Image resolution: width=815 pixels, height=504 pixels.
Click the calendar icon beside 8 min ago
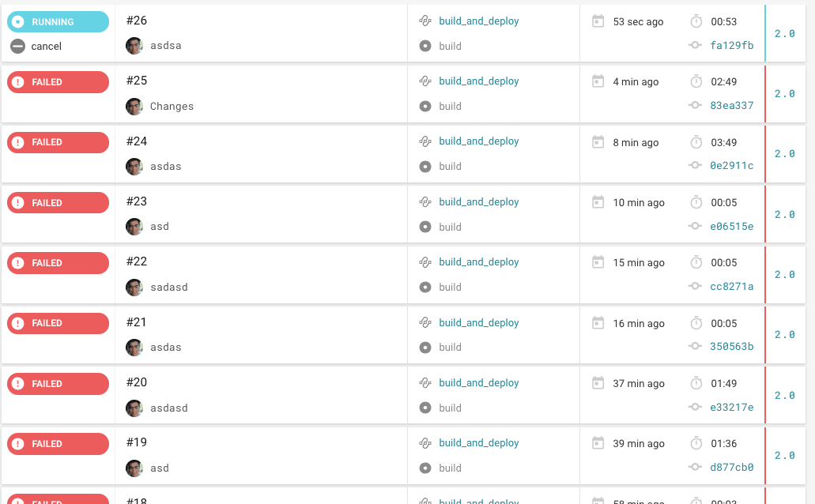[x=598, y=142]
